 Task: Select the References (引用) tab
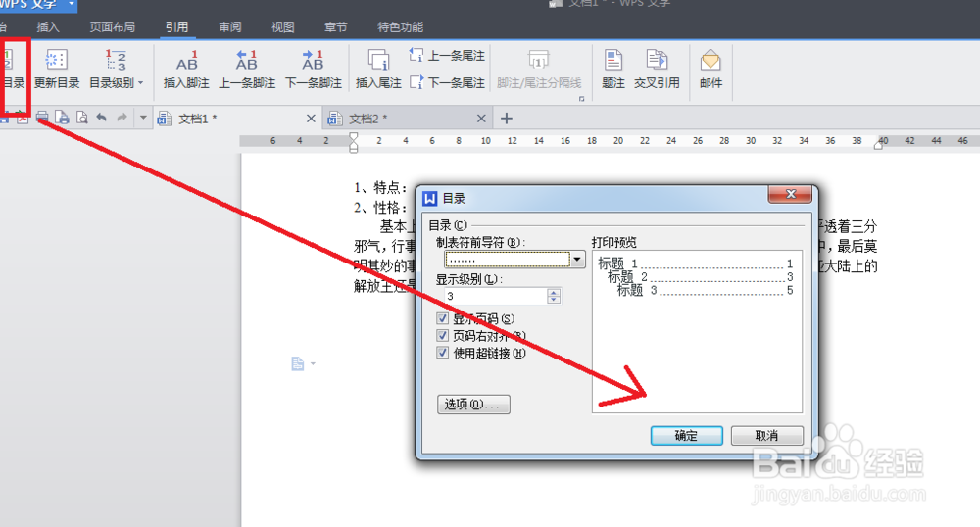[x=176, y=26]
